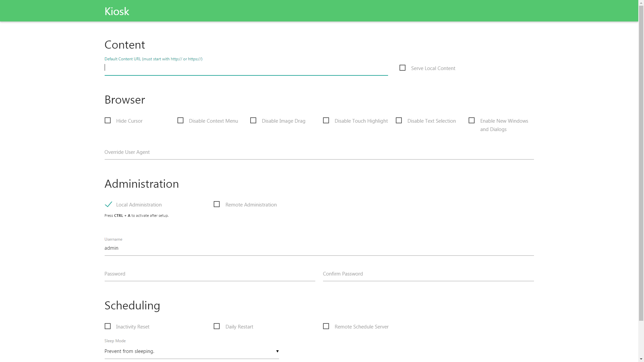Open the Sleep Mode dropdown arrow
644x362 pixels.
pos(277,351)
